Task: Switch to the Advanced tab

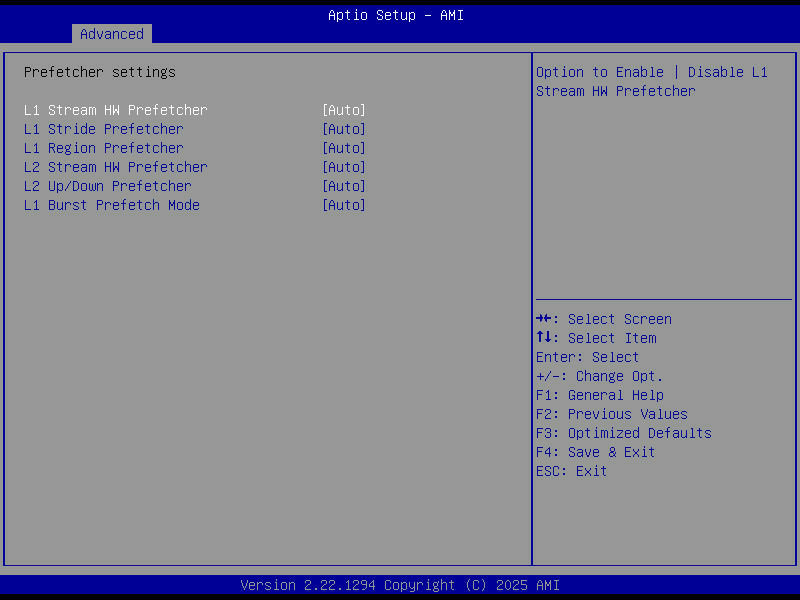Action: coord(111,33)
